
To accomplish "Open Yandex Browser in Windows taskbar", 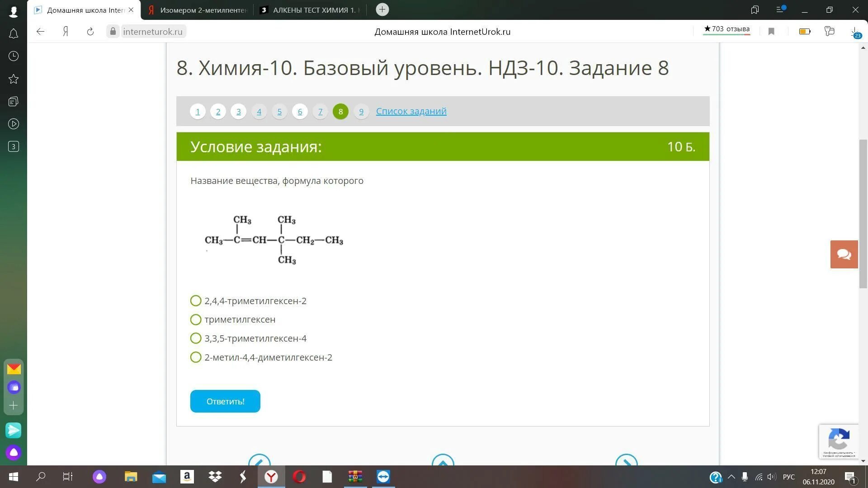I will 271,477.
